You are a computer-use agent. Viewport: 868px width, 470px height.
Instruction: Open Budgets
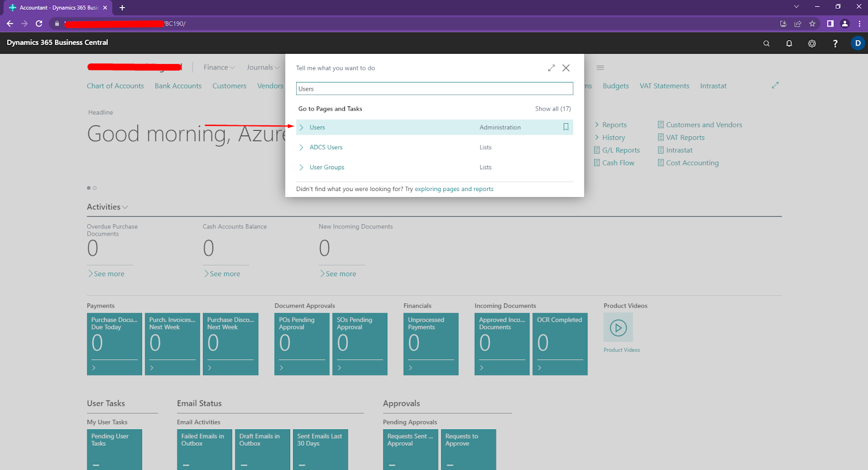point(616,86)
